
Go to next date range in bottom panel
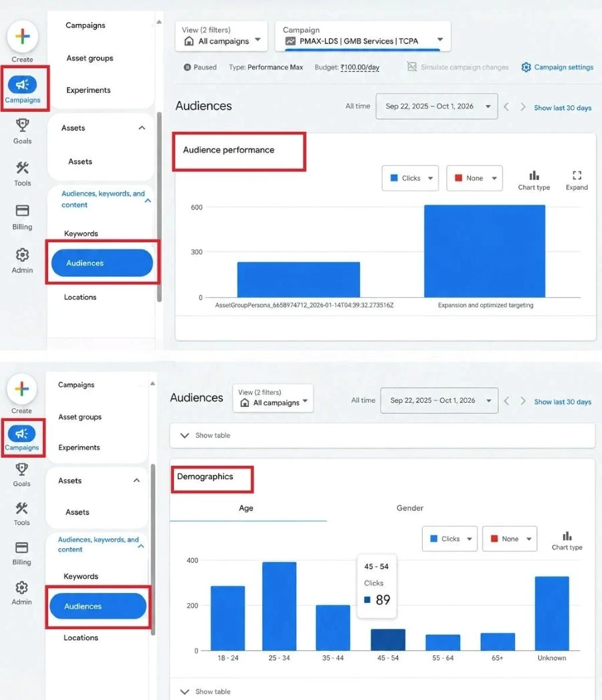click(522, 401)
